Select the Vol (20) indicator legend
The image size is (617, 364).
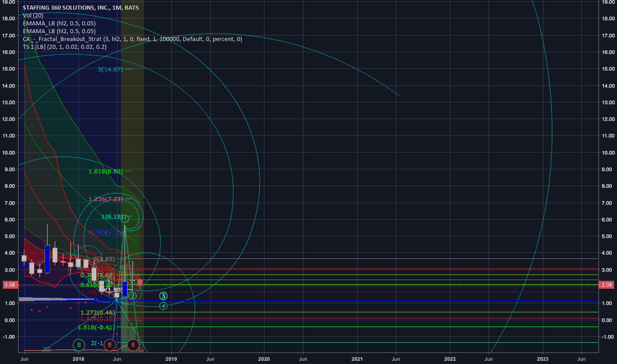(x=33, y=15)
